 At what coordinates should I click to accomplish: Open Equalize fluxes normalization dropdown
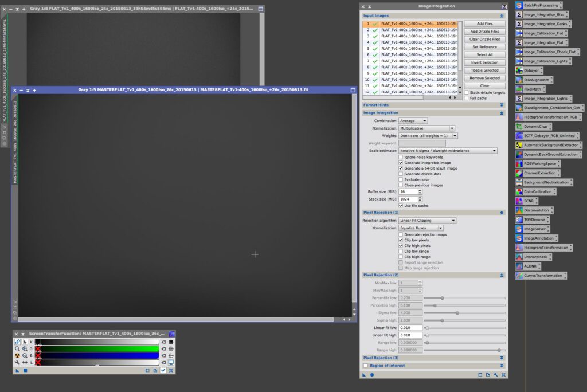tap(421, 228)
